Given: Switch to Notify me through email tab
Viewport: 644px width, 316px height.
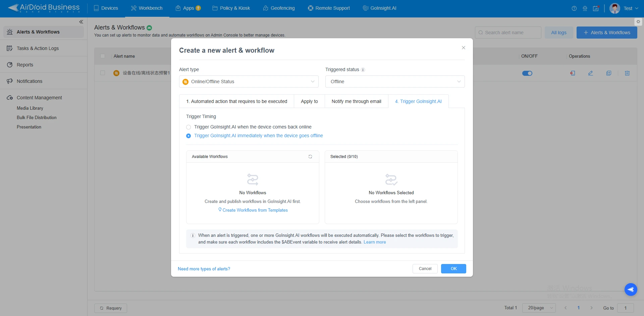Looking at the screenshot, I should tap(356, 101).
